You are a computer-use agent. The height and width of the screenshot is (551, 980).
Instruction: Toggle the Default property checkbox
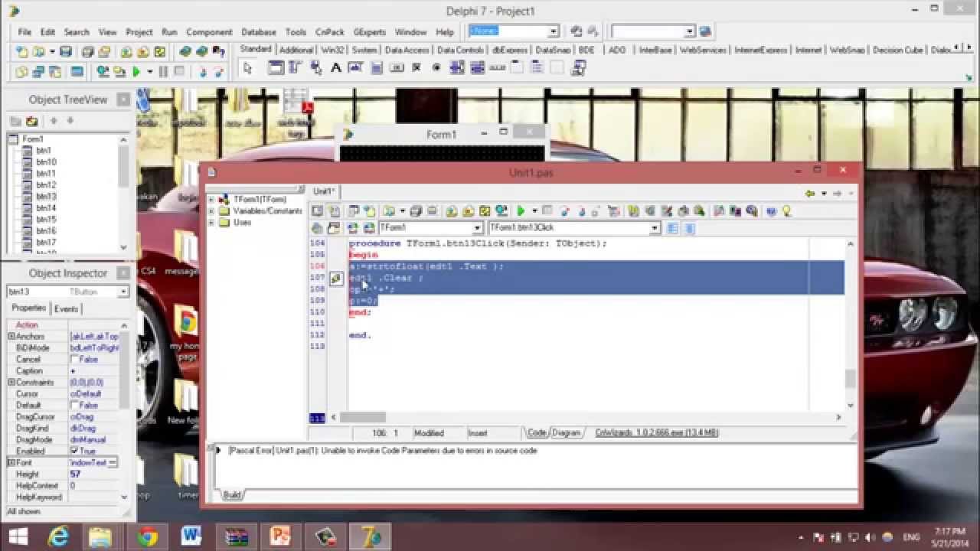click(75, 405)
